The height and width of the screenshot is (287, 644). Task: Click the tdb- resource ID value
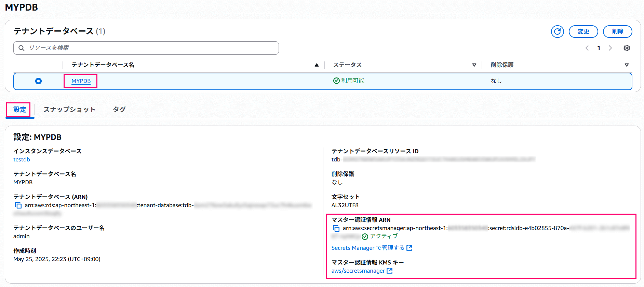click(433, 159)
